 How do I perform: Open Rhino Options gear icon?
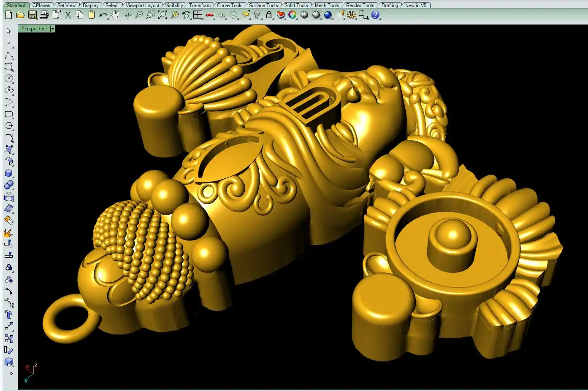(x=352, y=15)
